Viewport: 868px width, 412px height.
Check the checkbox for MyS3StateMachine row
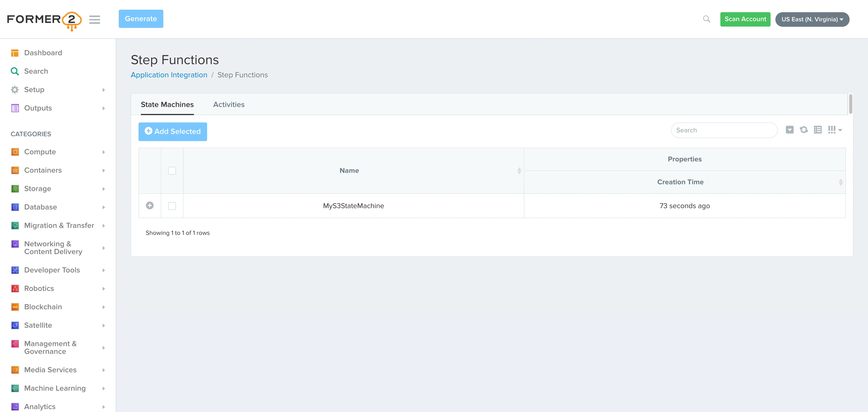pyautogui.click(x=172, y=206)
